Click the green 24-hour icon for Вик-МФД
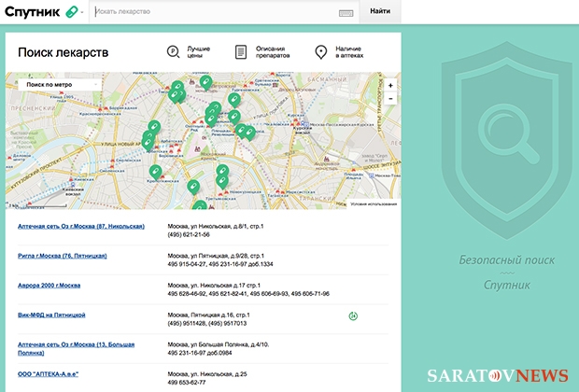The width and height of the screenshot is (579, 392). 353,315
